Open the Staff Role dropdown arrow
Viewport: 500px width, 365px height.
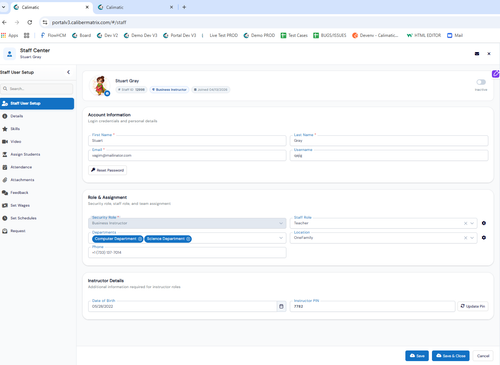point(472,223)
